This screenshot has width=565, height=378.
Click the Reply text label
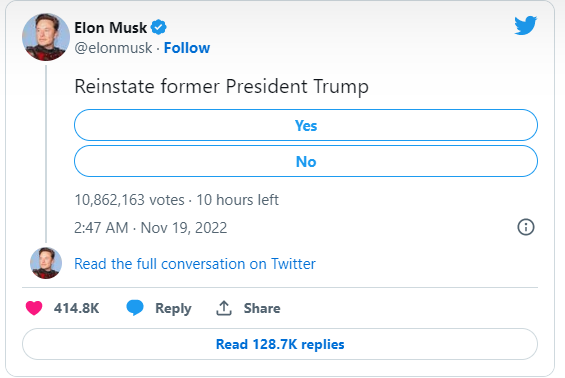coord(173,308)
